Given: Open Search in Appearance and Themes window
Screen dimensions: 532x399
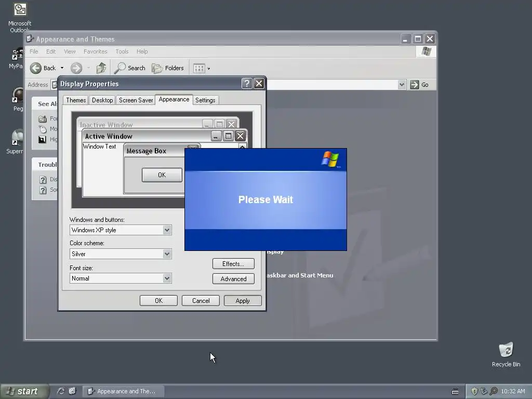Looking at the screenshot, I should pos(129,68).
